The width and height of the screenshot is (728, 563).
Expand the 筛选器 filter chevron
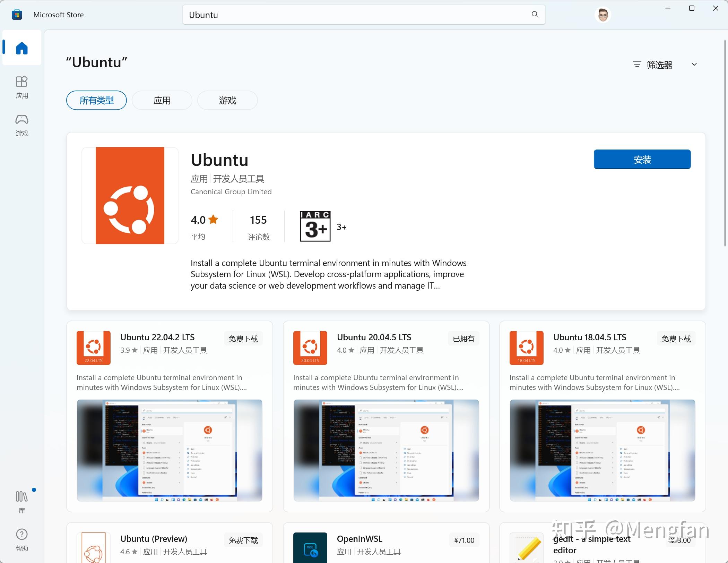(x=694, y=65)
